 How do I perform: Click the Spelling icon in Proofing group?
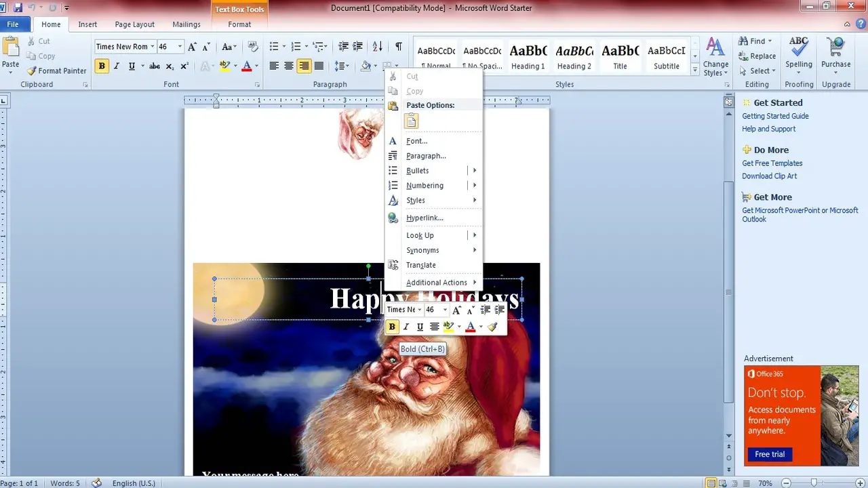799,47
